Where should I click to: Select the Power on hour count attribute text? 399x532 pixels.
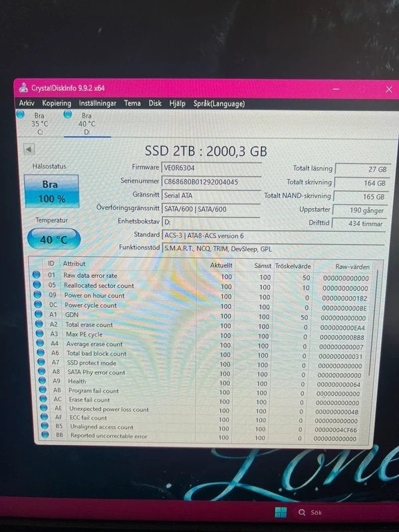click(x=94, y=295)
